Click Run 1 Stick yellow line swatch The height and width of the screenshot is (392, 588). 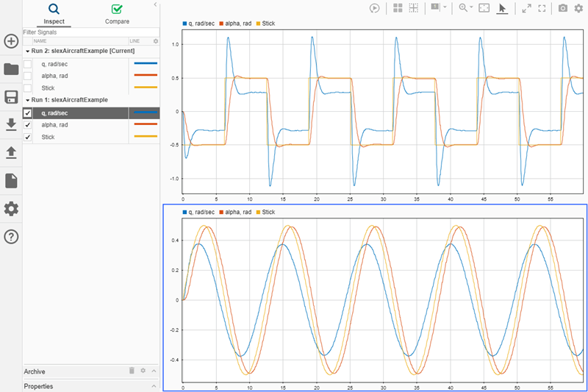[x=146, y=136]
